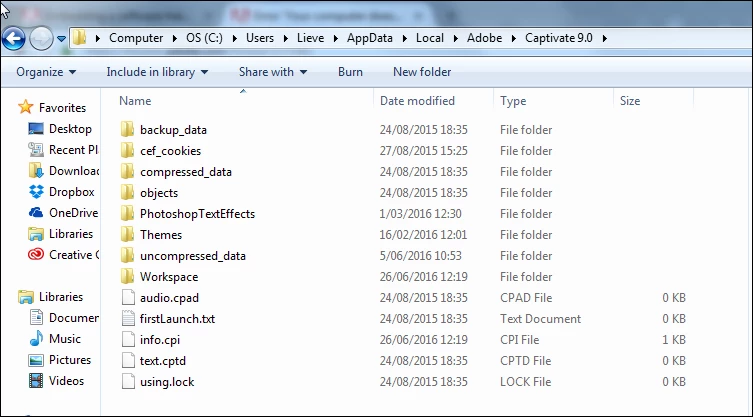Click the firstLaunch.txt document icon
753x417 pixels.
click(128, 319)
